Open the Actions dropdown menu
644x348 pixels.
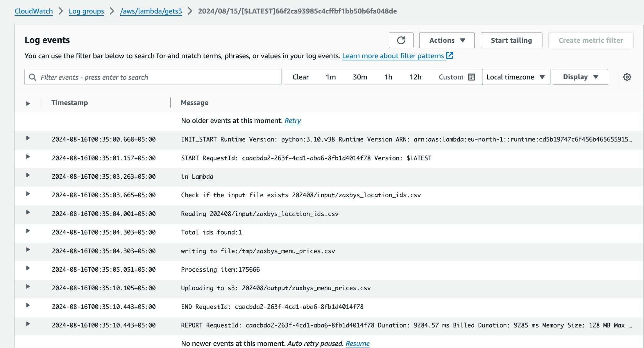click(x=447, y=40)
